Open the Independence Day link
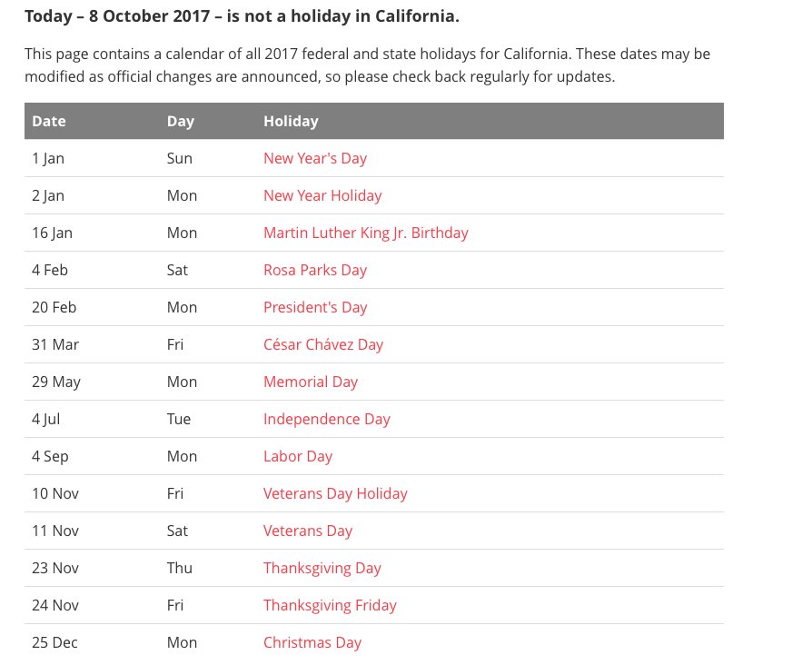 coord(327,420)
